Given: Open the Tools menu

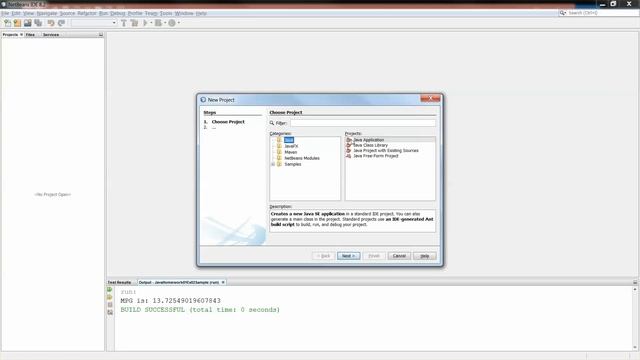Looking at the screenshot, I should pos(166,13).
